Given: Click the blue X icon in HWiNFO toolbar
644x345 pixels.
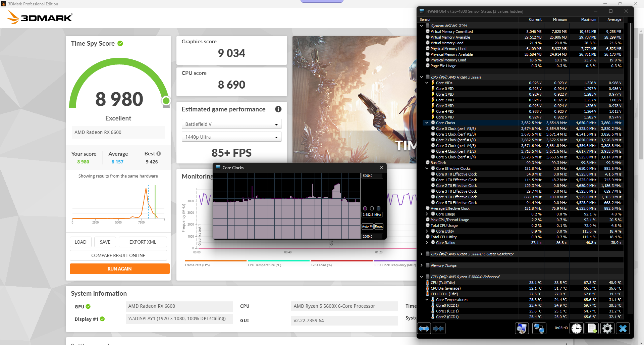Looking at the screenshot, I should click(623, 329).
